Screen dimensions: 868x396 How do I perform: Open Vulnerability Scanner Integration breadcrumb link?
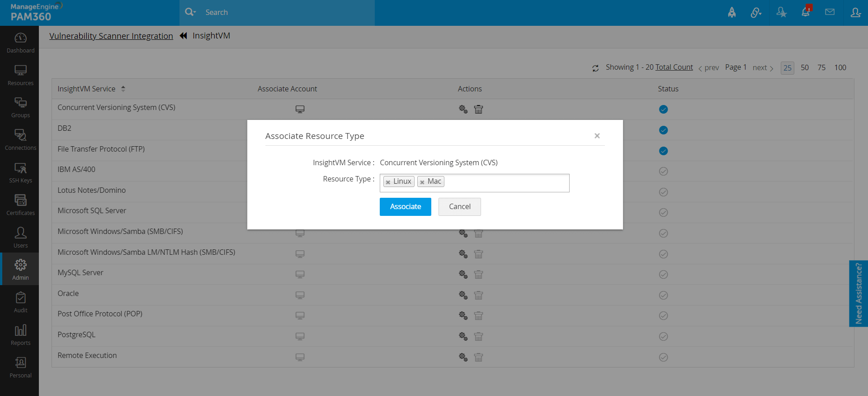[111, 36]
